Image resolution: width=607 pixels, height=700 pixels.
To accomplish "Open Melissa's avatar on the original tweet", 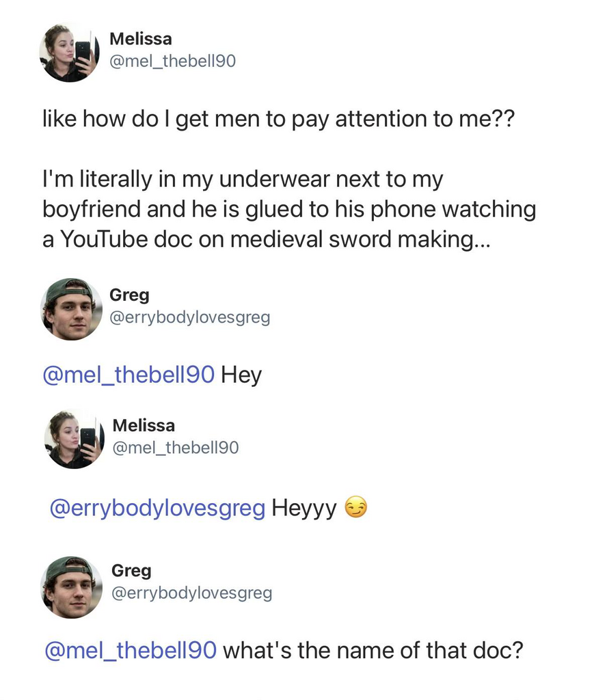I will tap(70, 52).
